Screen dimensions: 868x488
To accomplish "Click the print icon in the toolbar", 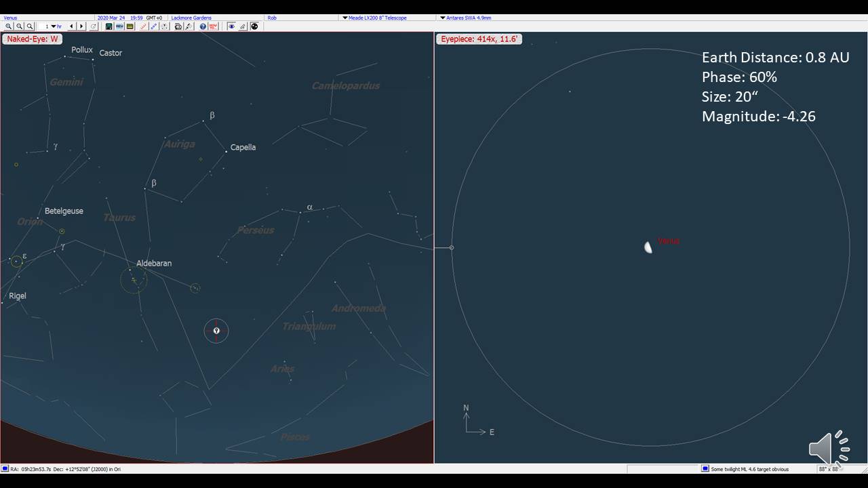I will tap(178, 26).
